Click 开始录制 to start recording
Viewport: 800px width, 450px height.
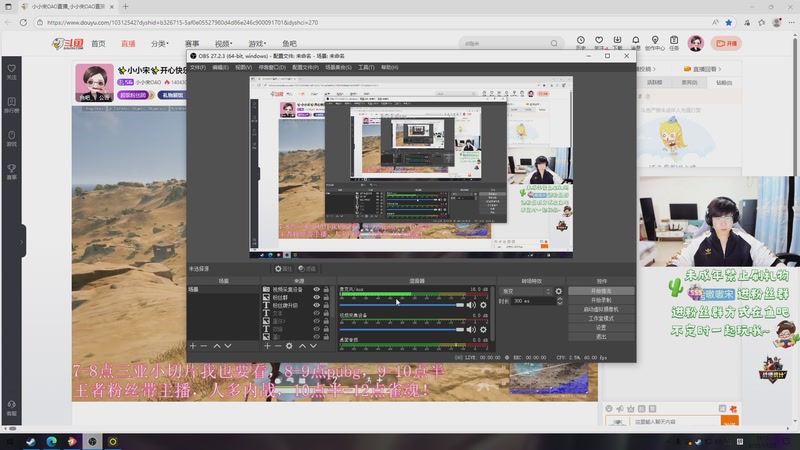click(x=601, y=300)
